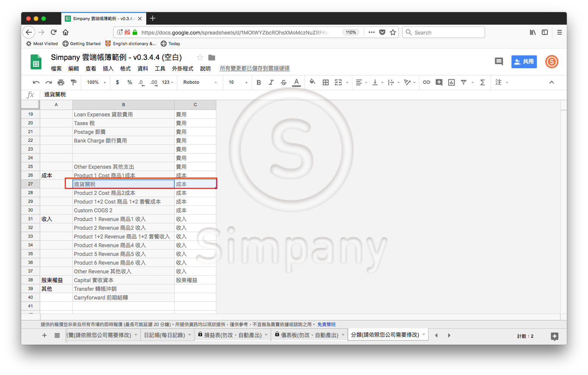Click the merge cells icon

[x=338, y=82]
